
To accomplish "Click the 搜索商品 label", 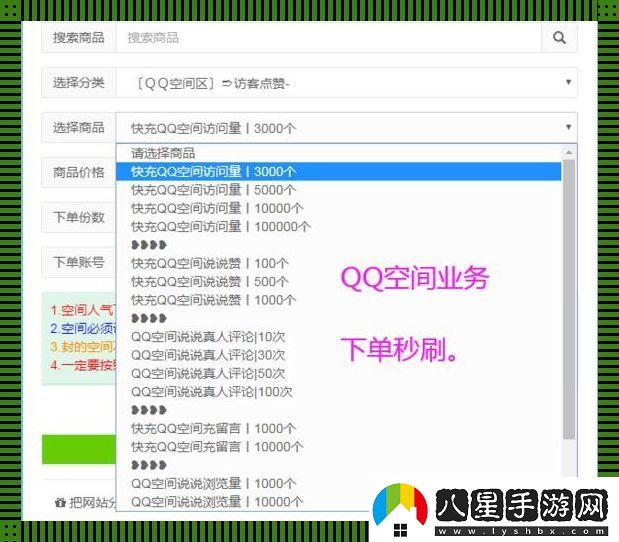I will coord(79,38).
